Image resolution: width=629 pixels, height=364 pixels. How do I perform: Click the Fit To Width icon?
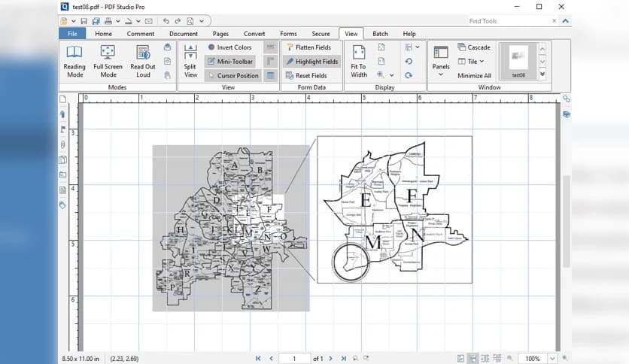(358, 52)
